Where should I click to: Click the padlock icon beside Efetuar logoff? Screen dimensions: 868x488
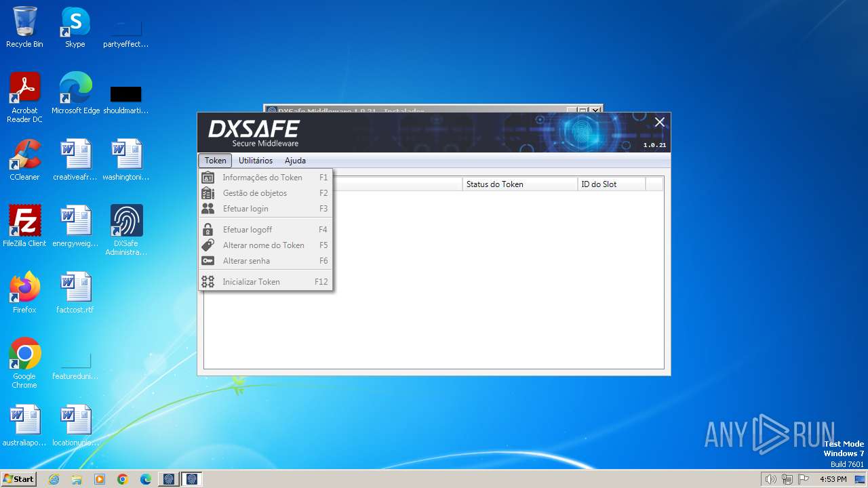208,230
